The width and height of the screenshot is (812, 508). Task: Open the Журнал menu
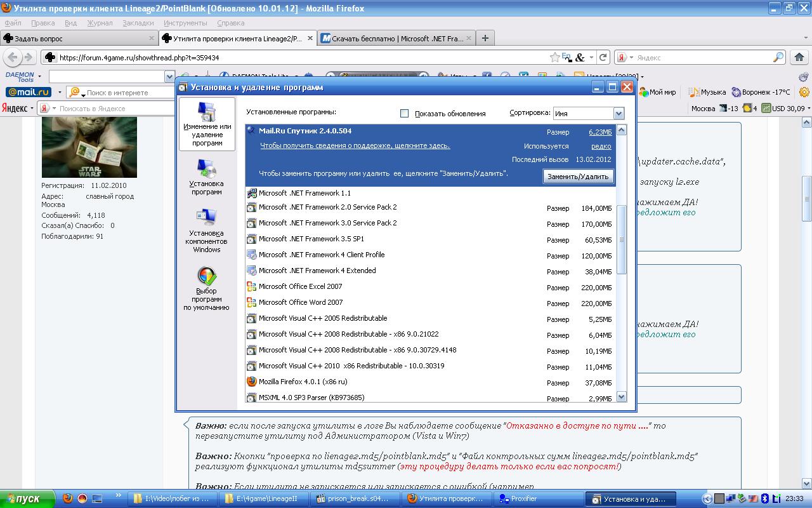coord(100,23)
